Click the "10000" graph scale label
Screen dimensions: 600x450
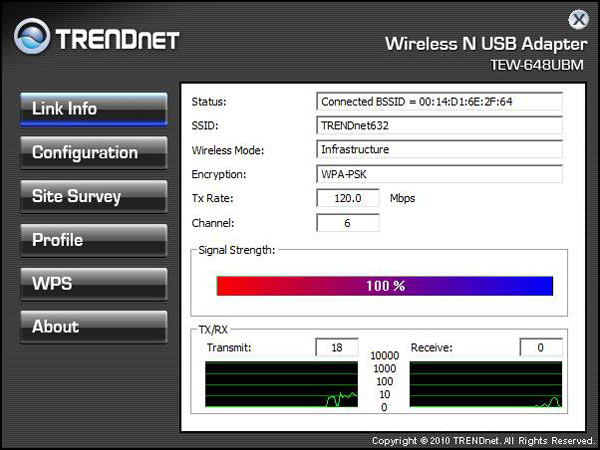tap(385, 355)
